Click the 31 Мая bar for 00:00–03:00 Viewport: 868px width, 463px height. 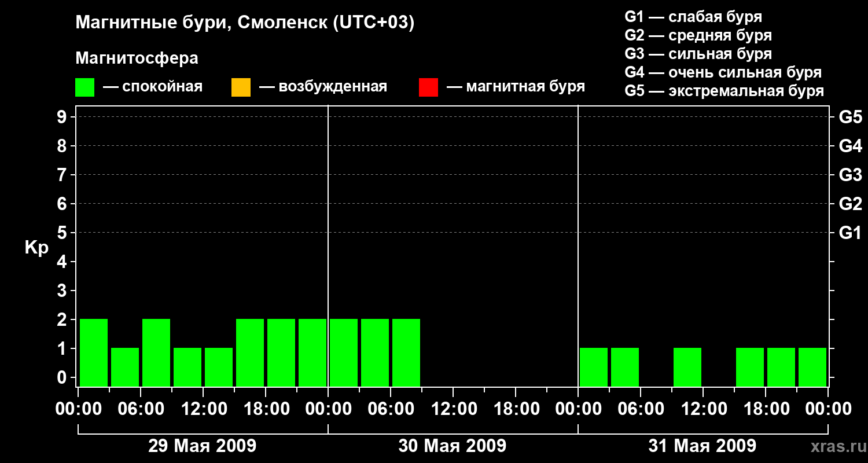click(x=594, y=367)
